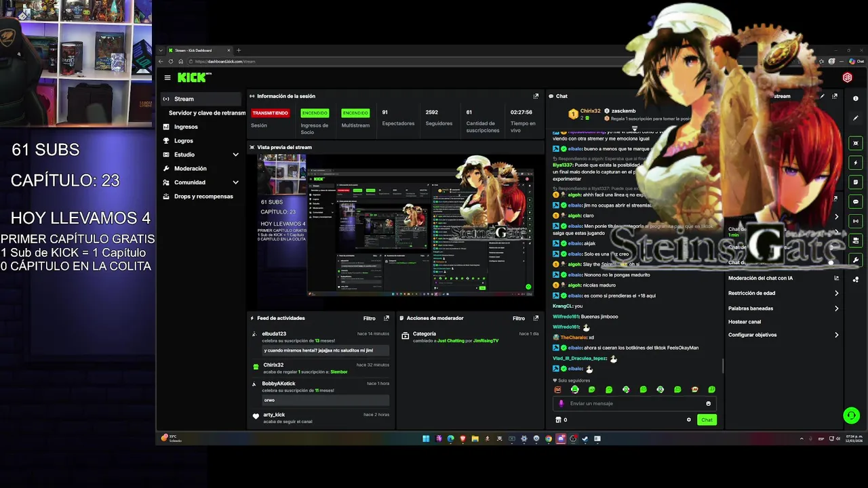
Task: Open the emoji picker in chat input
Action: click(x=708, y=403)
